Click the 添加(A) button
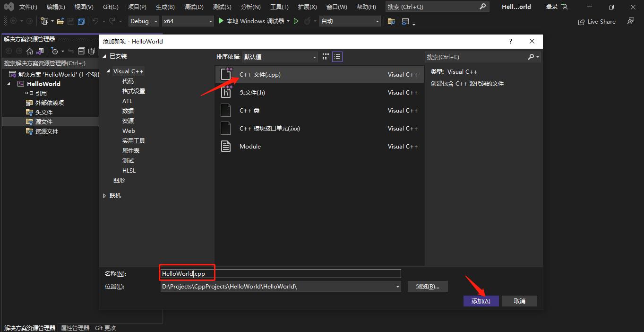The width and height of the screenshot is (644, 332). tap(481, 301)
